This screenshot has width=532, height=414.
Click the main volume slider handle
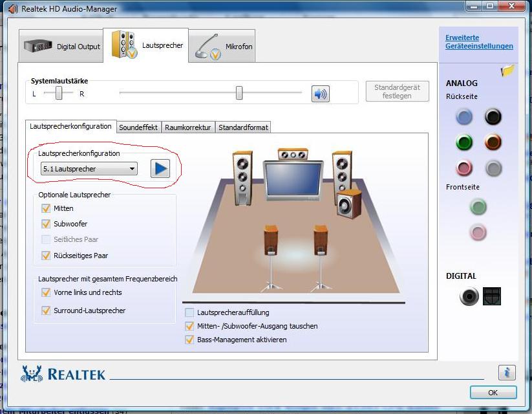tap(239, 93)
